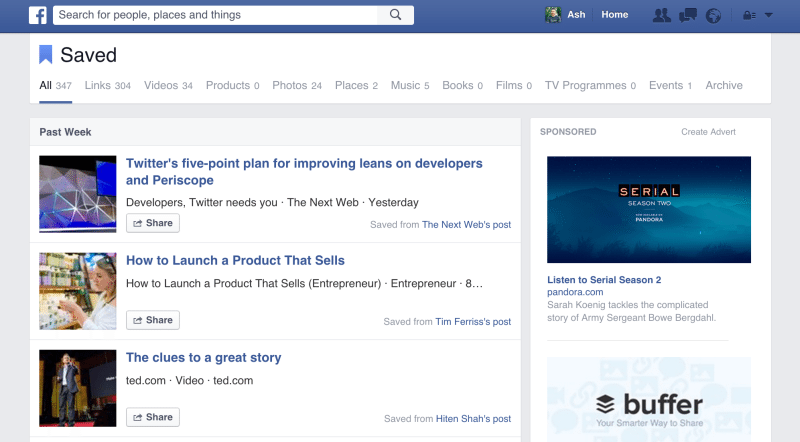
Task: Open privacy shortcuts lock icon
Action: 749,16
